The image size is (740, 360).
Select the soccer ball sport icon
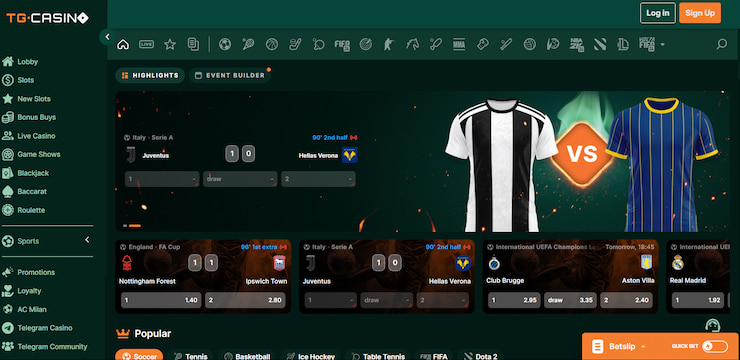click(225, 44)
